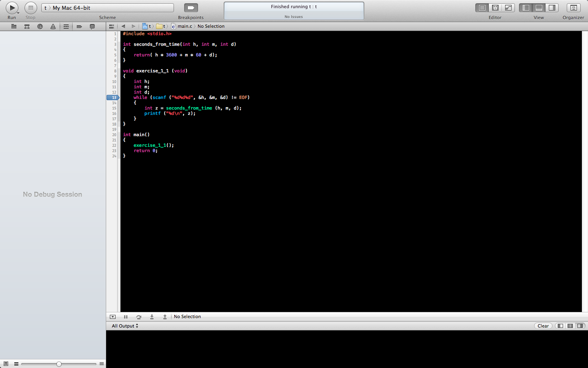Open the Organizer window

pyautogui.click(x=573, y=8)
